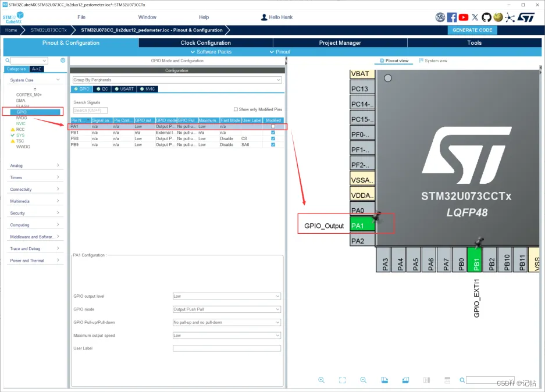Click the 10-year anniversary badge icon
Screen dimensions: 545x392
coord(440,17)
